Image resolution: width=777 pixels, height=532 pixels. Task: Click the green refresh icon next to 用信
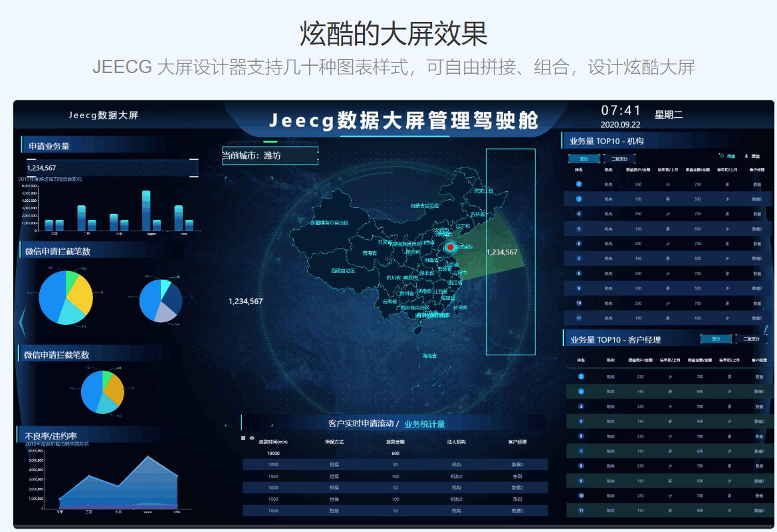pos(722,155)
